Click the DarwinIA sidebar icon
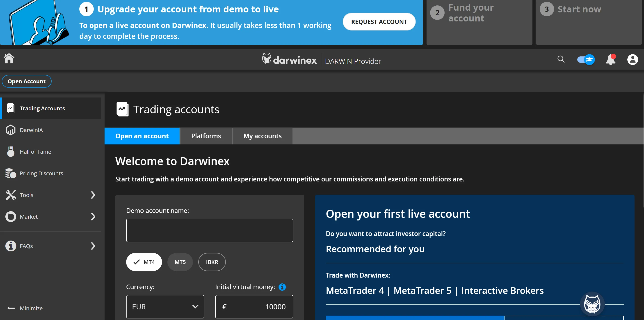 [x=11, y=130]
